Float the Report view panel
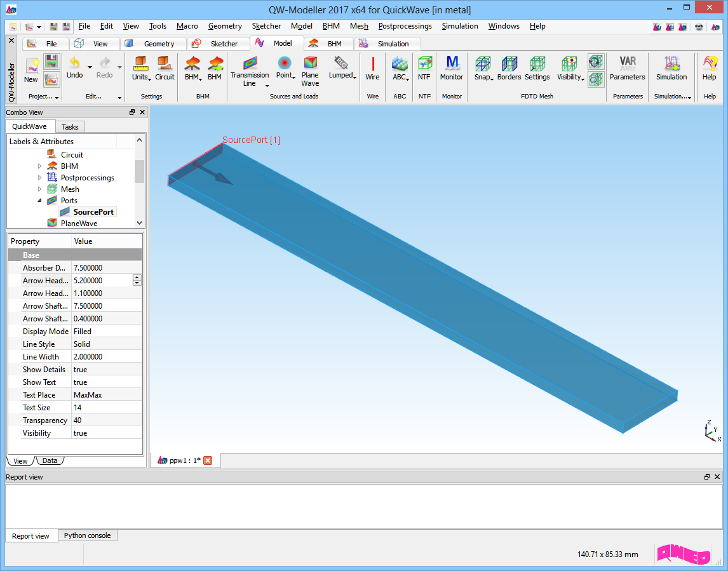This screenshot has height=571, width=728. [x=706, y=477]
